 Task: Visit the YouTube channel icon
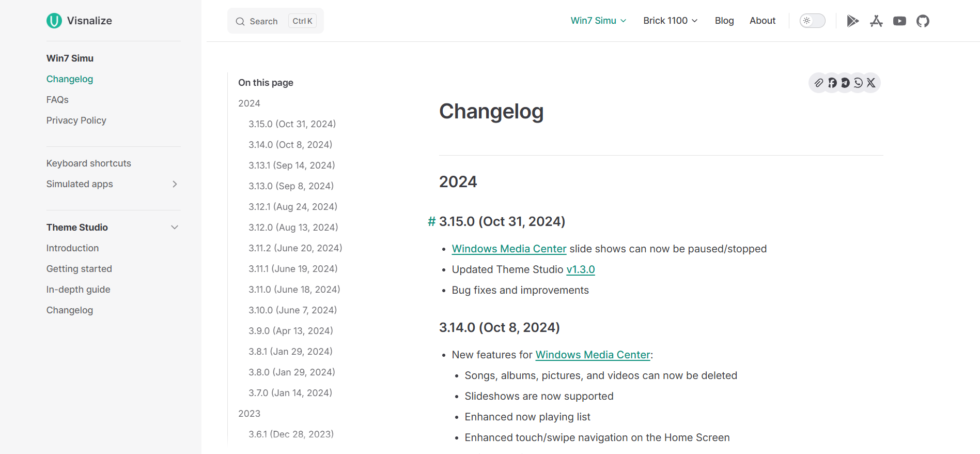(899, 21)
